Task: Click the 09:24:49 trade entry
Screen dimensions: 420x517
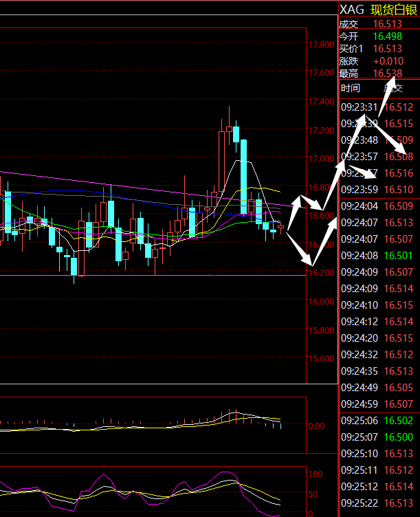Action: coord(378,388)
